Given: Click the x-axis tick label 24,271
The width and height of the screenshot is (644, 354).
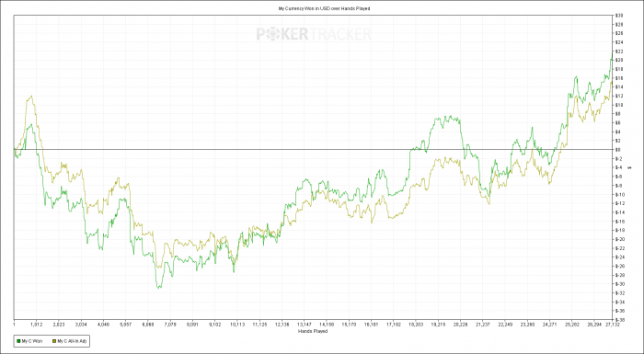Looking at the screenshot, I should (549, 324).
